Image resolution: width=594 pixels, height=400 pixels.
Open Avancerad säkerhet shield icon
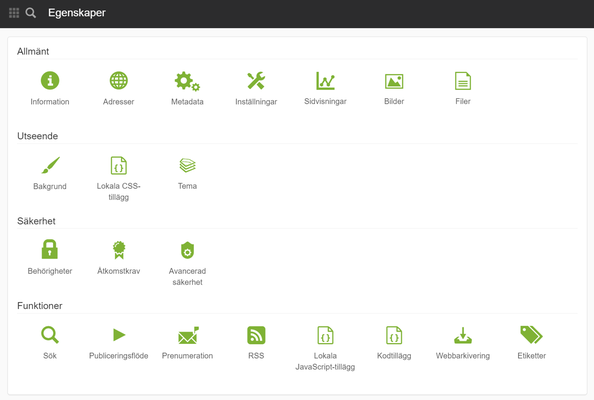point(188,250)
